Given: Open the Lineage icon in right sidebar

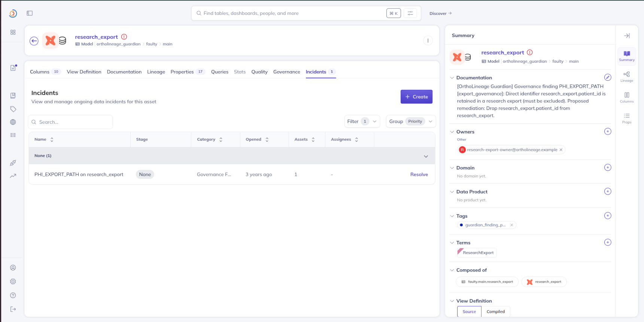Looking at the screenshot, I should [626, 77].
